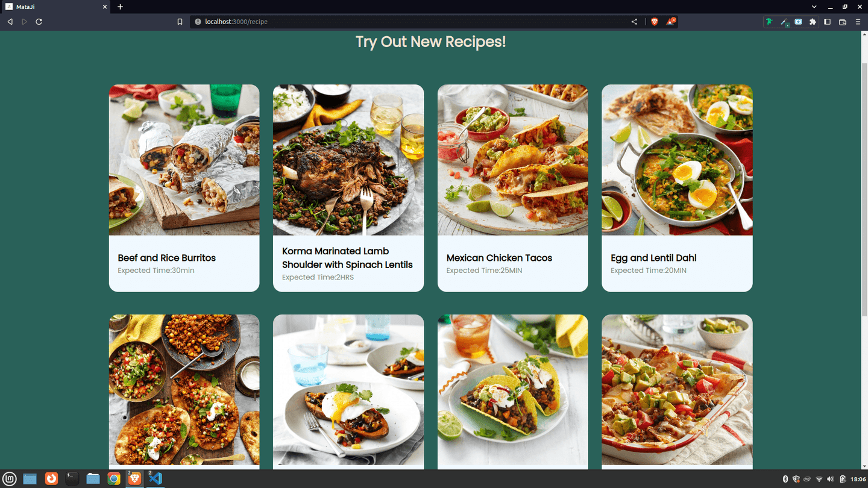The width and height of the screenshot is (868, 488).
Task: Click the Beef and Rice Burritos title
Action: (x=166, y=258)
